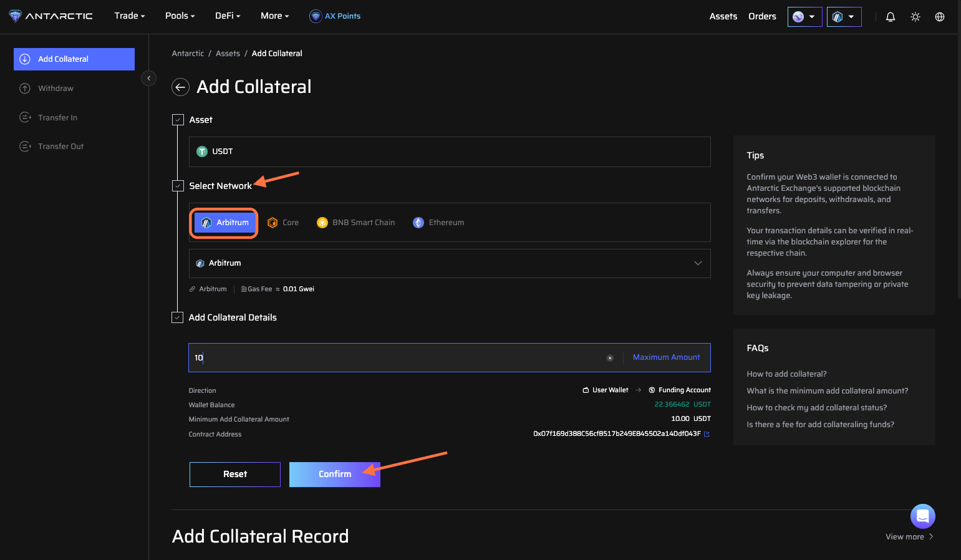Image resolution: width=961 pixels, height=560 pixels.
Task: Open FAQ about fee for add collateraling
Action: click(x=820, y=425)
